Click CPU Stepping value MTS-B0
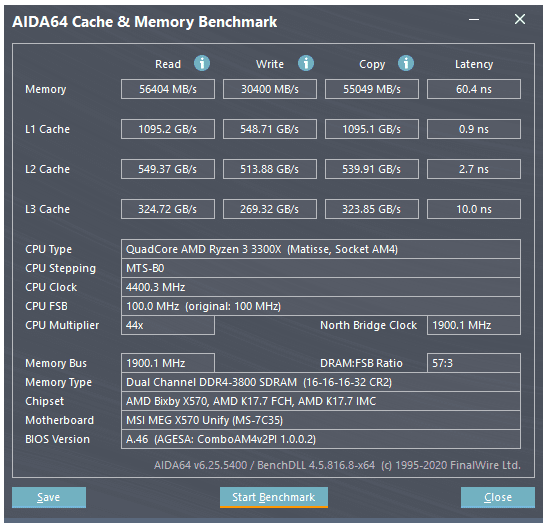 (x=321, y=268)
